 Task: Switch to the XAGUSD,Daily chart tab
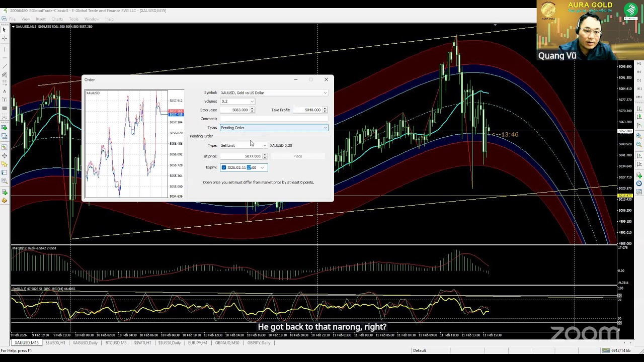pos(85,343)
